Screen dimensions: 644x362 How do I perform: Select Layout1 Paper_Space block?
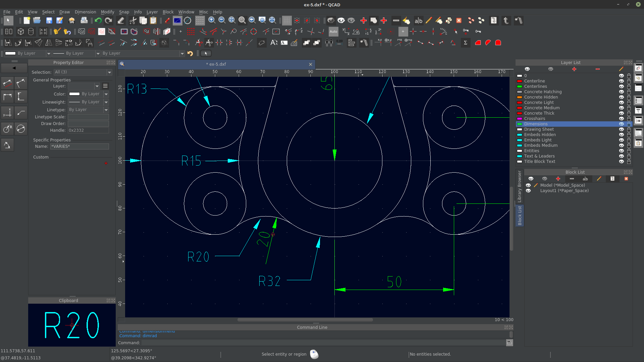coord(564,191)
